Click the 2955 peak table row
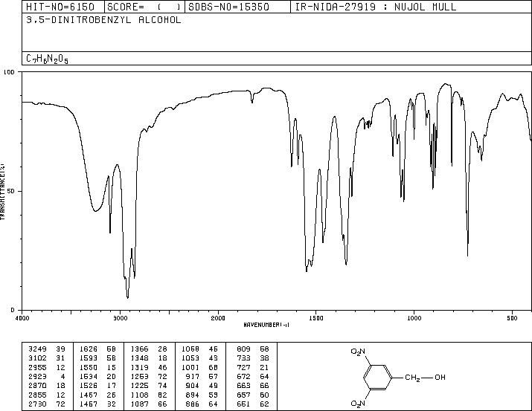Image resolution: width=532 pixels, height=411 pixels. point(47,367)
